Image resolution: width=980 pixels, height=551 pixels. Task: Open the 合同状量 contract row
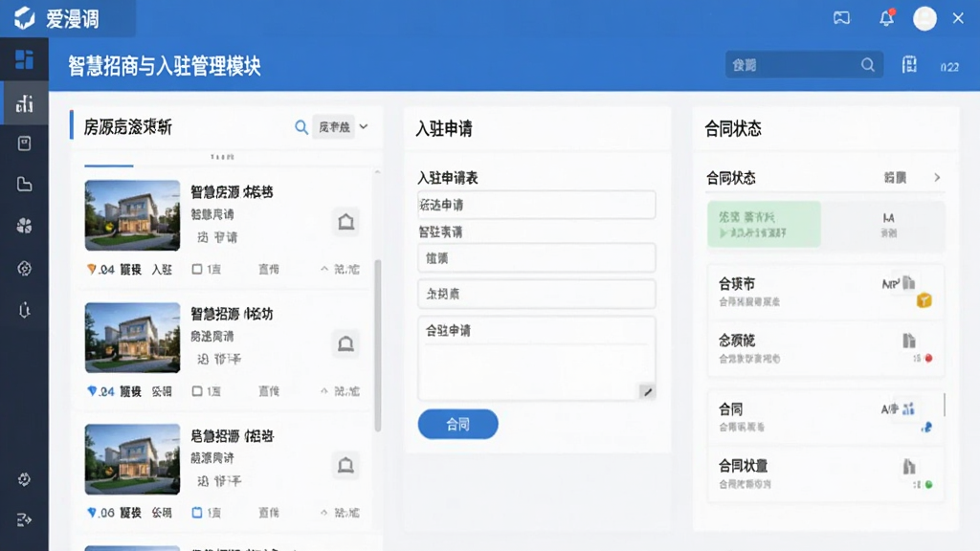(x=825, y=474)
